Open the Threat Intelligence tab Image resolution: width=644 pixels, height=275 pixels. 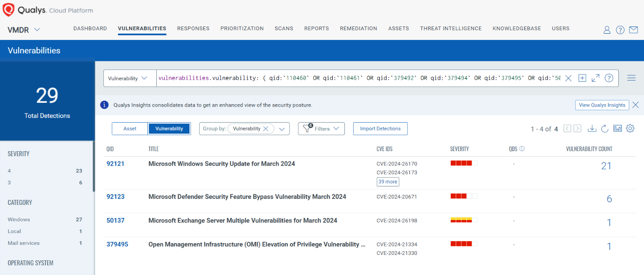(451, 29)
